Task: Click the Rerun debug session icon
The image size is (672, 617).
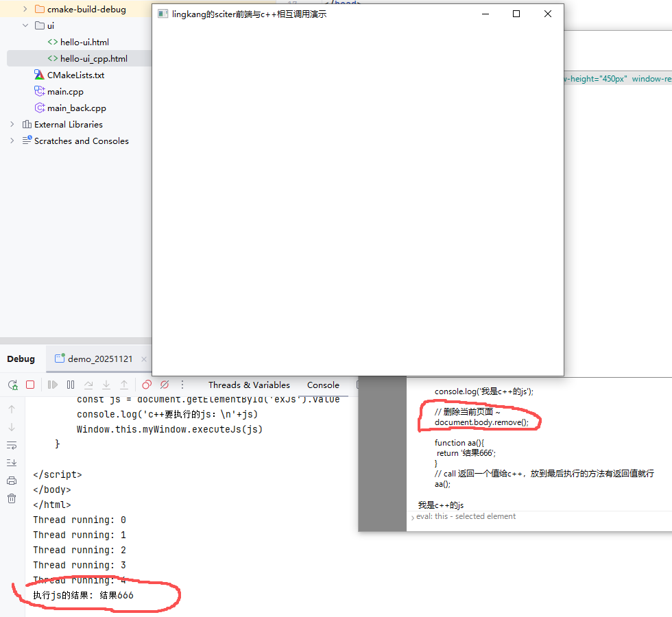Action: click(x=12, y=385)
